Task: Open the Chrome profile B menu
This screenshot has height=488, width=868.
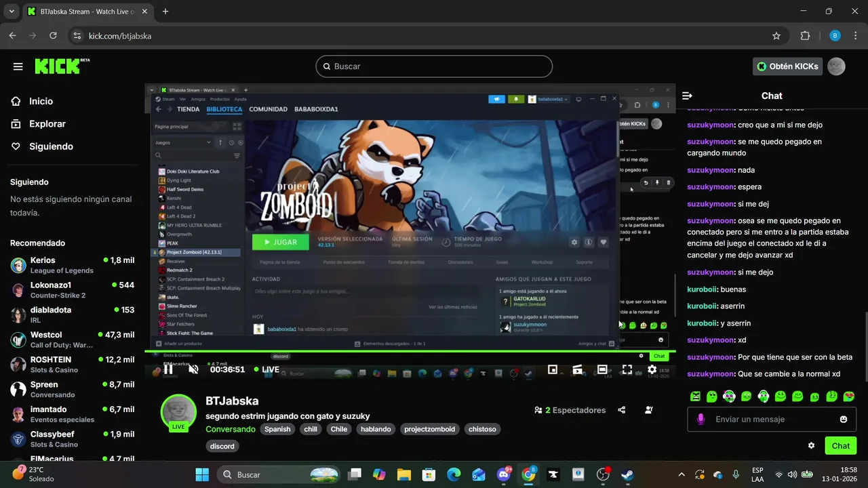Action: pyautogui.click(x=835, y=36)
